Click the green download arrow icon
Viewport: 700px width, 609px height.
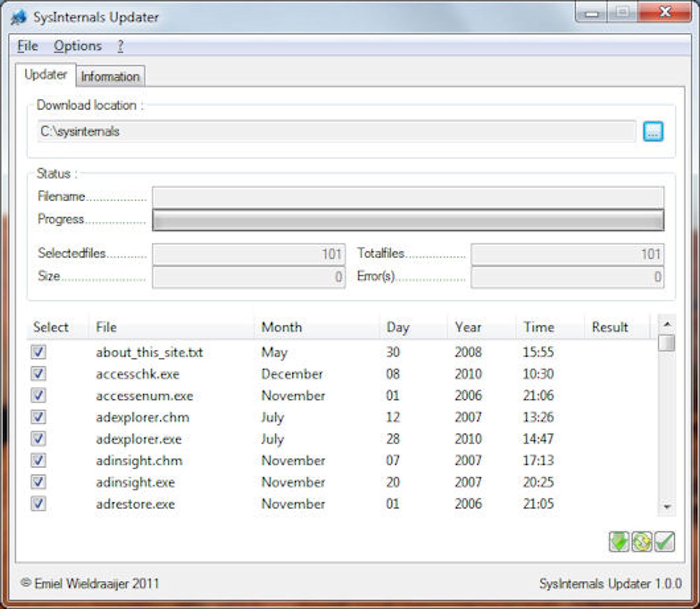click(619, 542)
